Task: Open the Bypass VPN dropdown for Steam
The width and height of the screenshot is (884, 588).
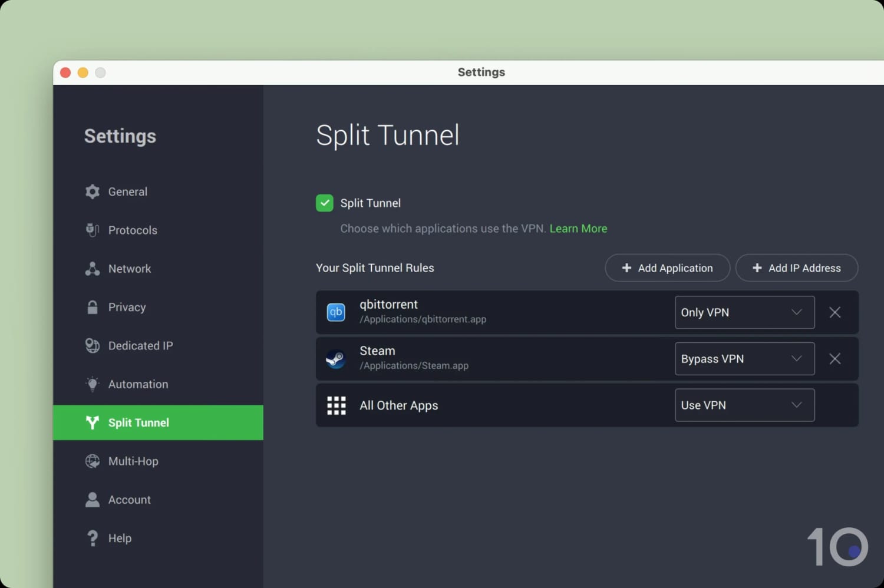Action: (x=744, y=358)
